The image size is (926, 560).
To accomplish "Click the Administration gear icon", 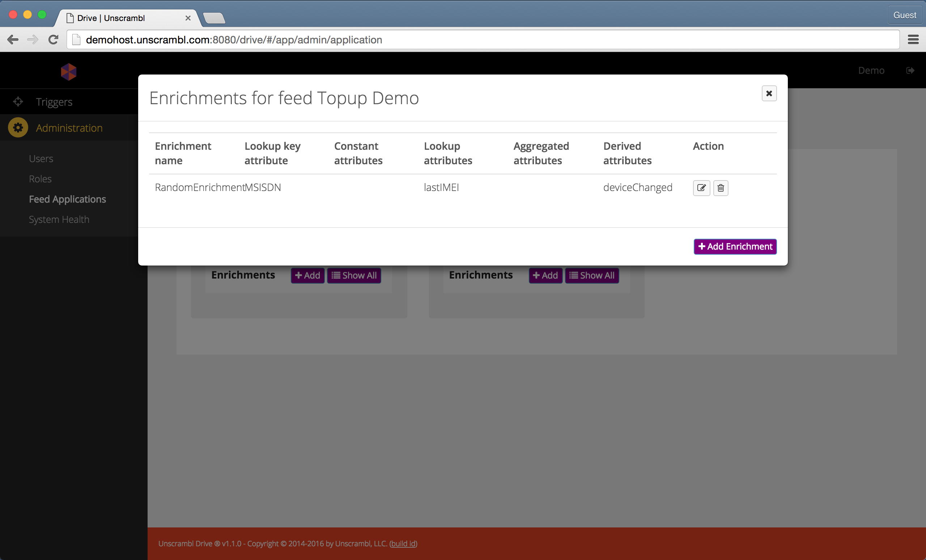I will [x=18, y=128].
